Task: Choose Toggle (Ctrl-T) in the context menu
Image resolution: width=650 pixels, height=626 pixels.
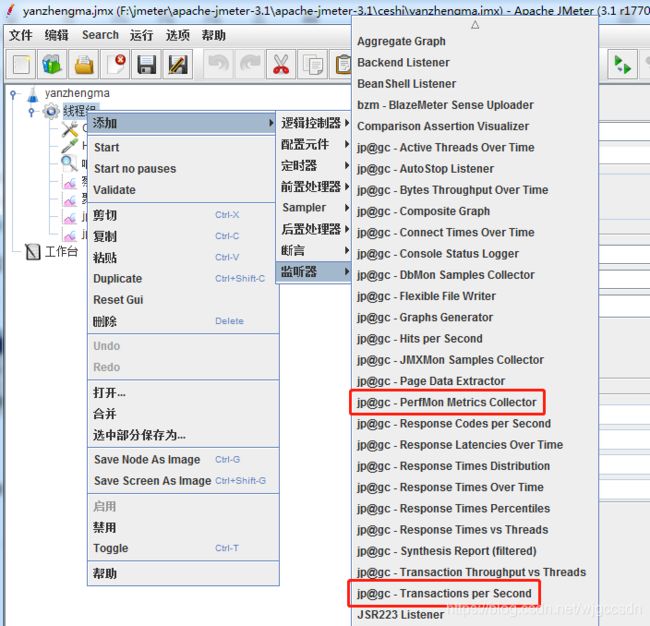Action: [182, 548]
